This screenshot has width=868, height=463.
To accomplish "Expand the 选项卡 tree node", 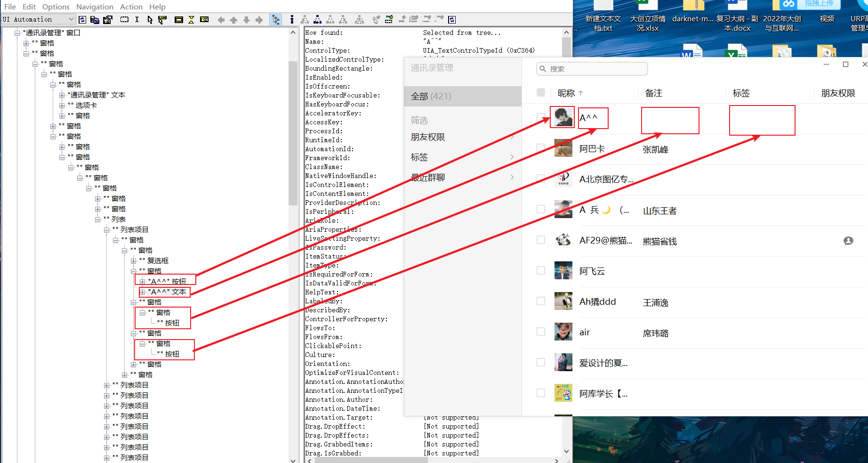I will click(x=62, y=106).
